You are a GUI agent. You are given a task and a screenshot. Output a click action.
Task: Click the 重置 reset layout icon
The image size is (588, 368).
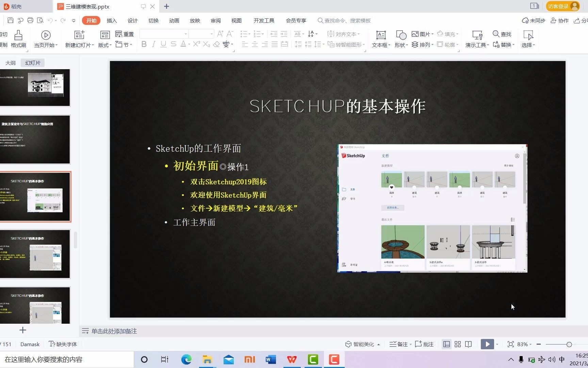[x=125, y=34]
